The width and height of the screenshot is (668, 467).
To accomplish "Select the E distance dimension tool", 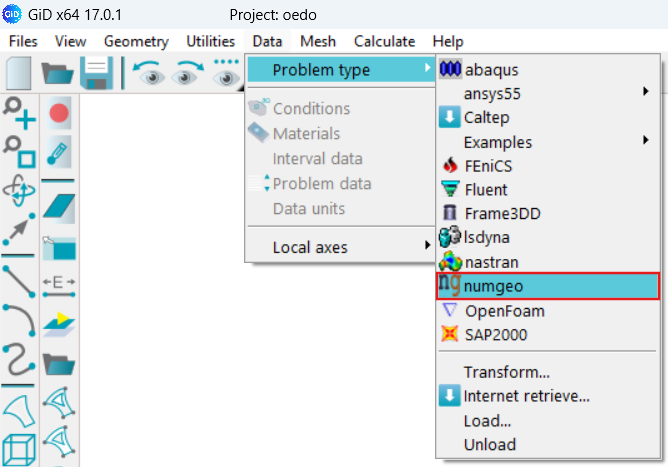I will 59,286.
